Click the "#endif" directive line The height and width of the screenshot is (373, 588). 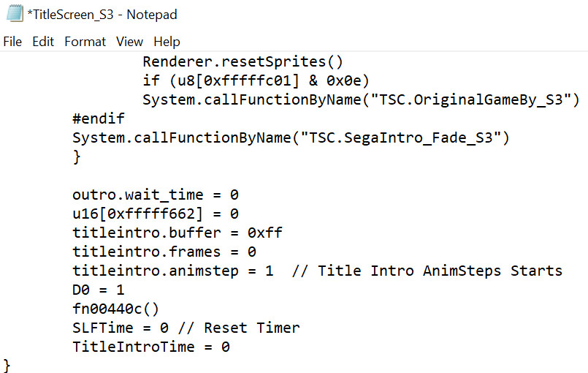[99, 118]
